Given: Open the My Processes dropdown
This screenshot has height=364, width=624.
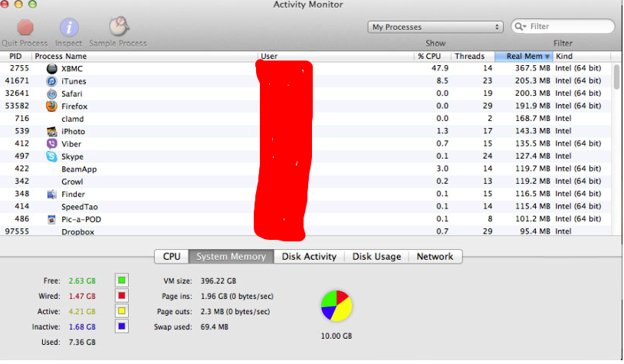Looking at the screenshot, I should 435,27.
